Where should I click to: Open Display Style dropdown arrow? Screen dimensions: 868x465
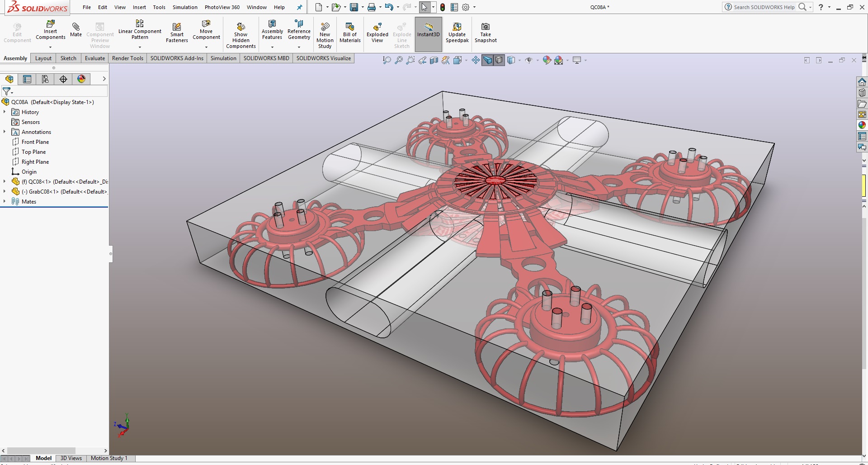click(x=519, y=60)
